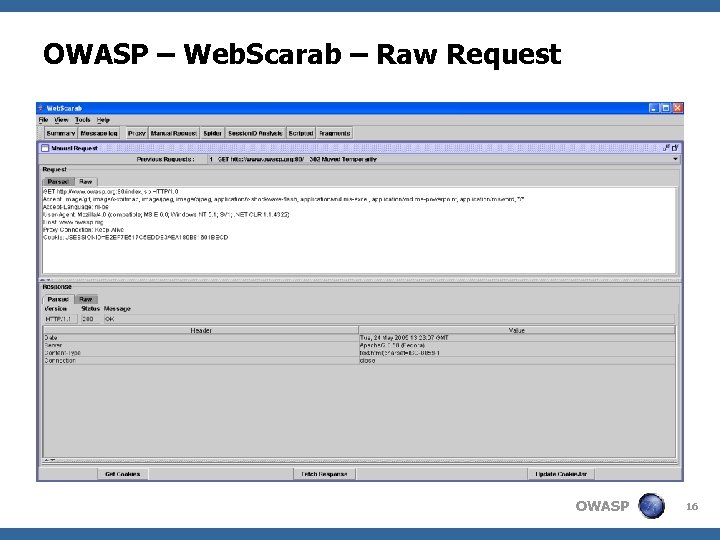
Task: Click the Host www.owasp.org line
Action: tap(73, 222)
